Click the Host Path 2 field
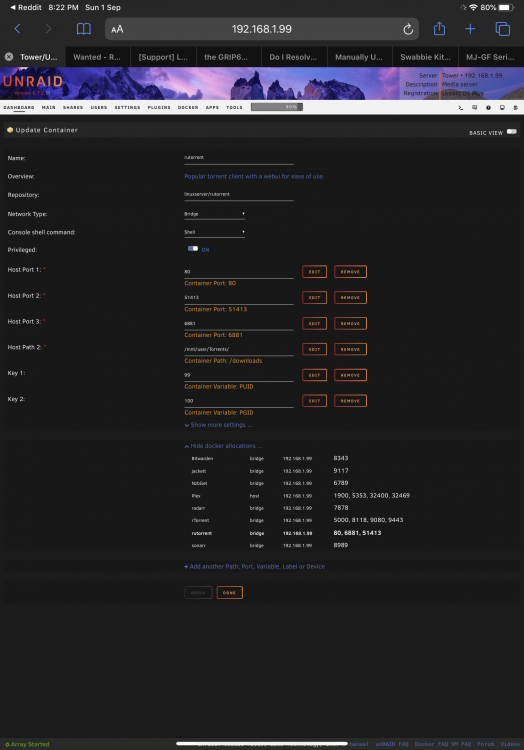This screenshot has height=750, width=524. point(239,350)
